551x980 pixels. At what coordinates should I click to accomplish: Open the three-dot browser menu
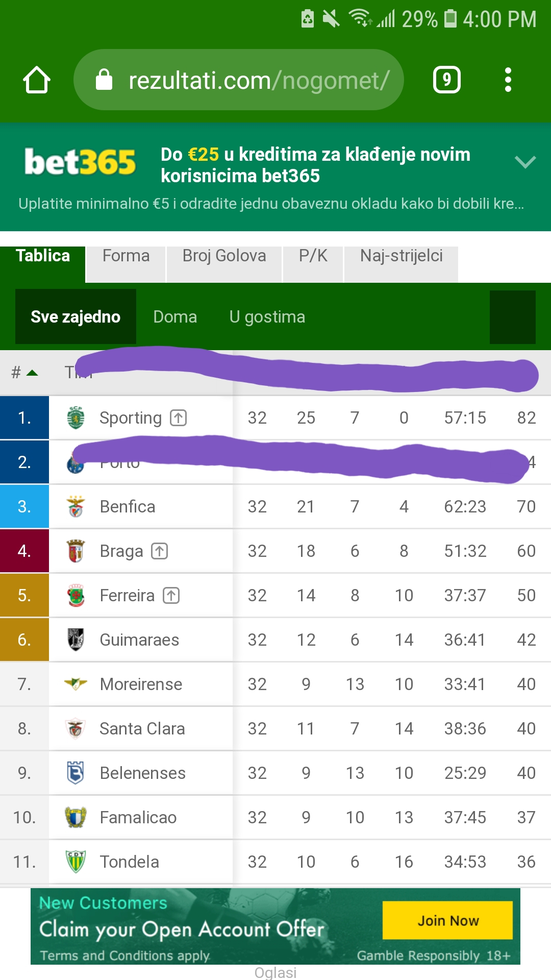[x=508, y=80]
